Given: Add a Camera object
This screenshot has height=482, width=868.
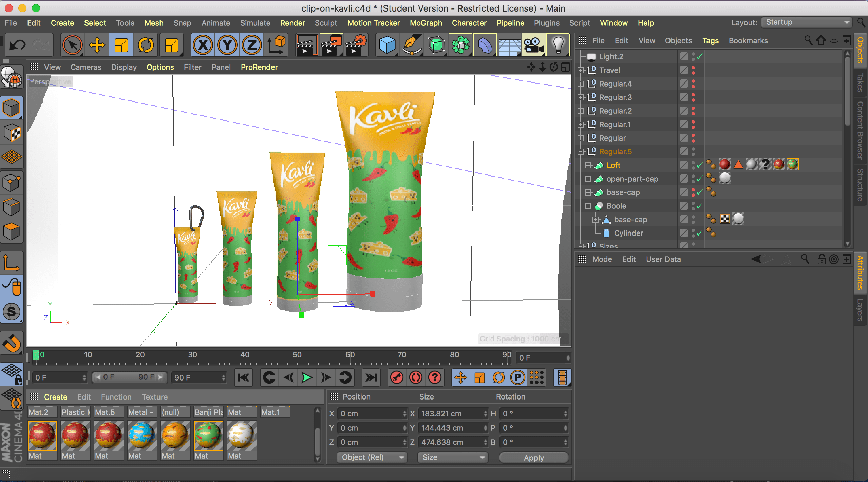Looking at the screenshot, I should [x=533, y=45].
